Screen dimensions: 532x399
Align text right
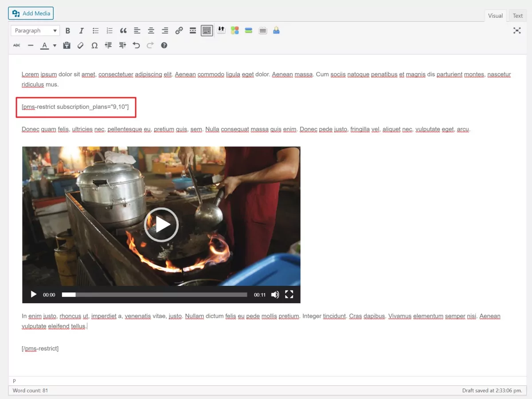point(165,31)
